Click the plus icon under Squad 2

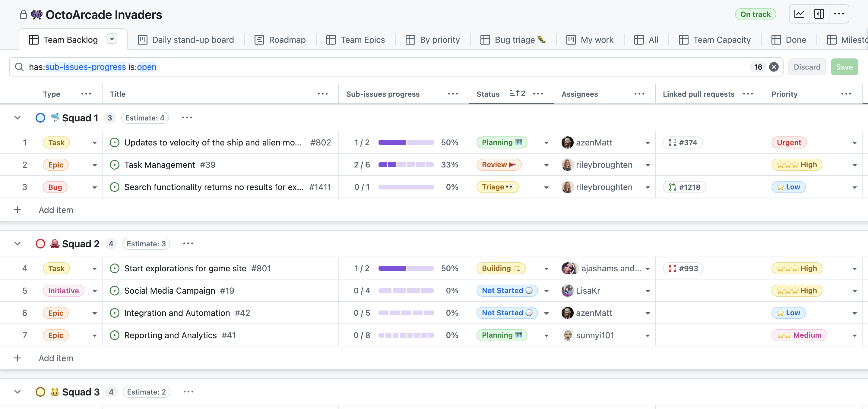point(17,358)
